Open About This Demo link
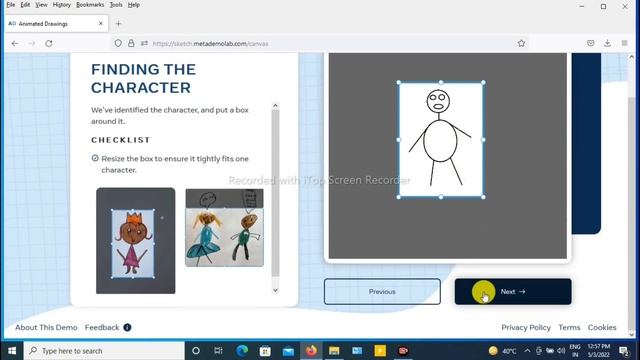The image size is (640, 360). click(x=46, y=327)
